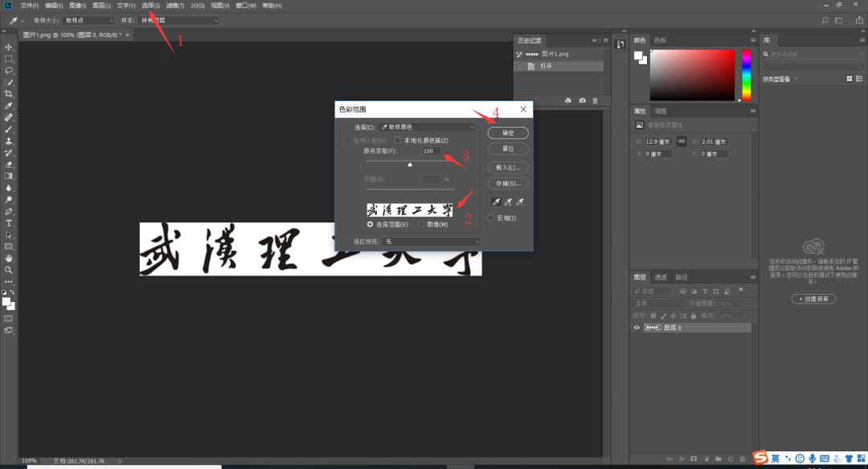
Task: Click the eyedropper sample tool in Color Range
Action: click(x=496, y=202)
